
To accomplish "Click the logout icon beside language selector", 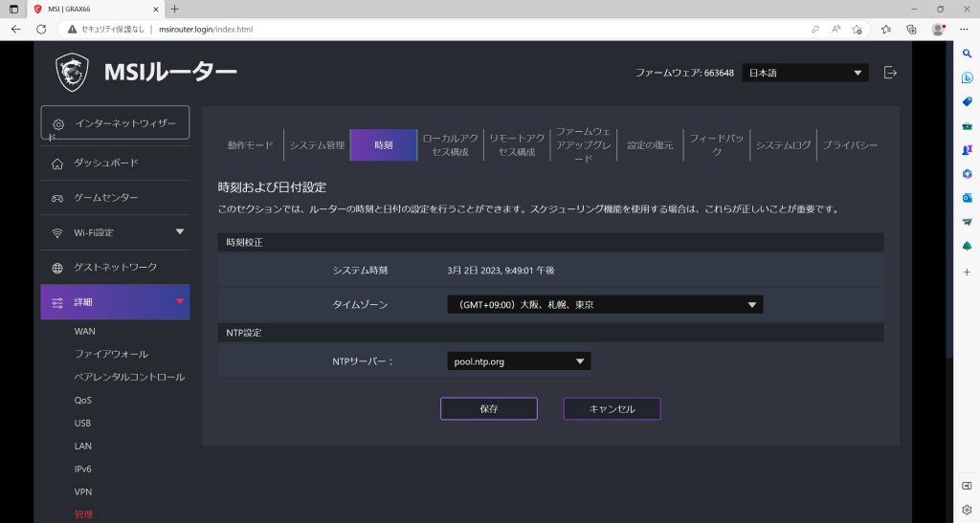I will coord(890,73).
